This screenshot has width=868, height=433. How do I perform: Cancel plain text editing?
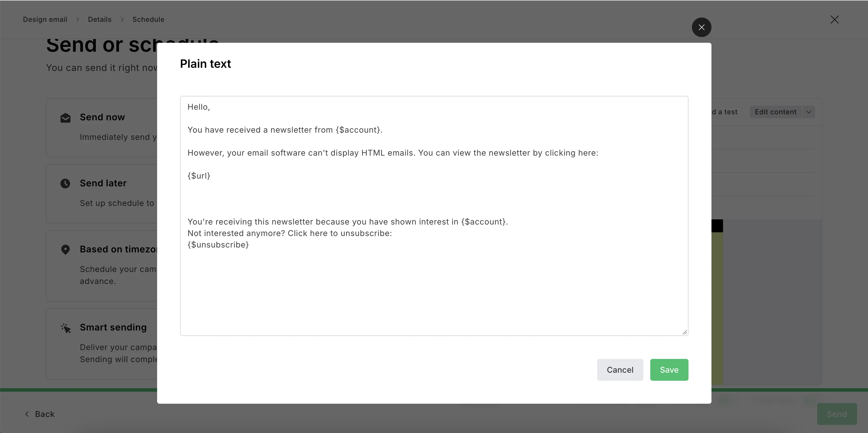click(x=620, y=370)
